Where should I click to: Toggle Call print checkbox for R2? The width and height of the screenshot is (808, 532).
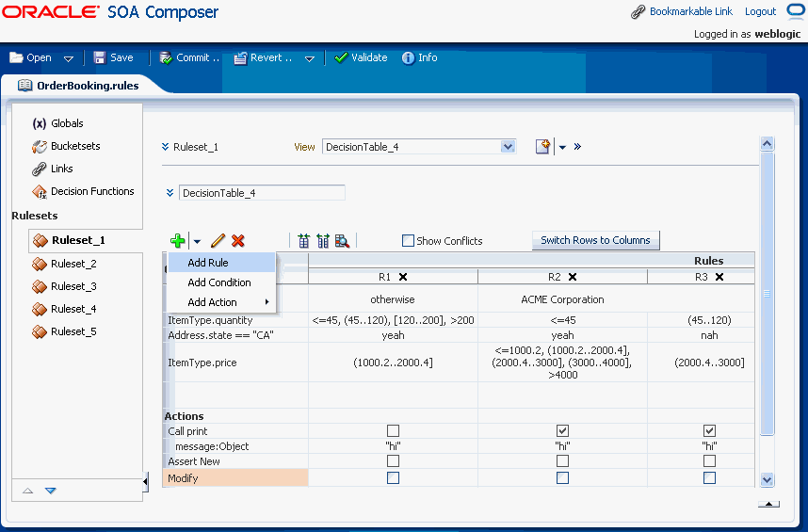point(563,430)
